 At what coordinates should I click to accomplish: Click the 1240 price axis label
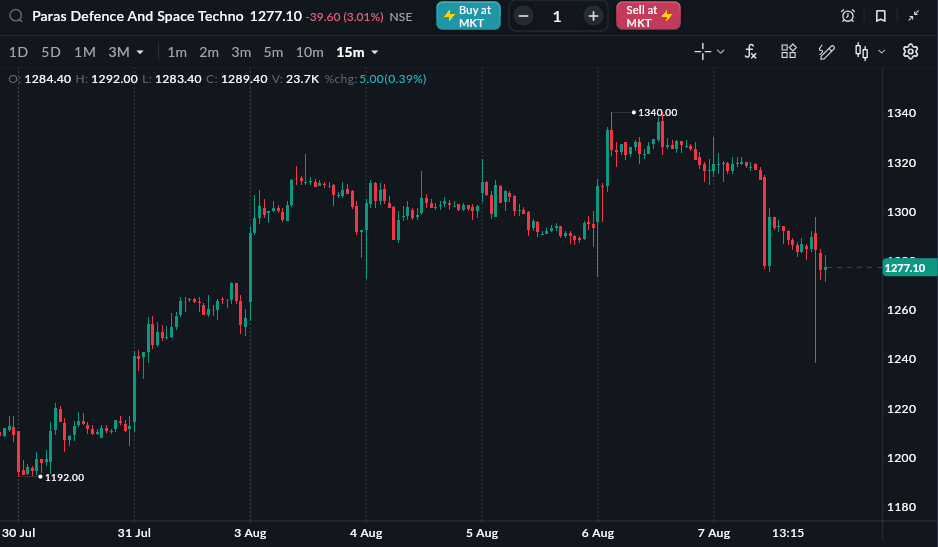click(902, 359)
